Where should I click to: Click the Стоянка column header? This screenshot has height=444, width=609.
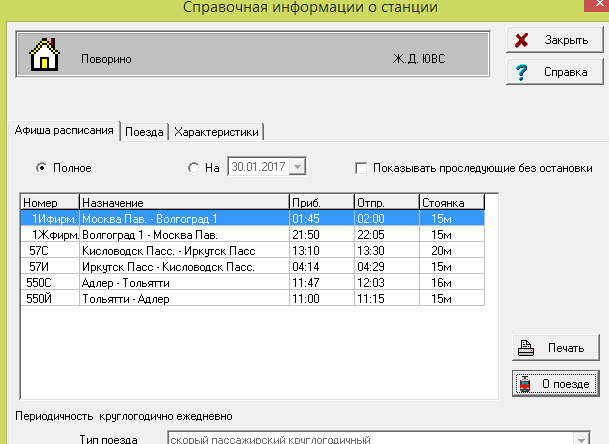(450, 202)
